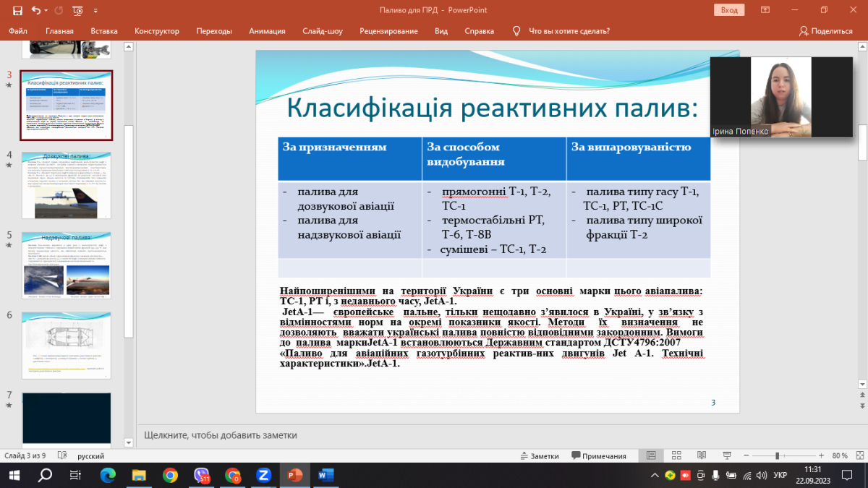
Task: Click the zoom slider handle
Action: (x=777, y=456)
